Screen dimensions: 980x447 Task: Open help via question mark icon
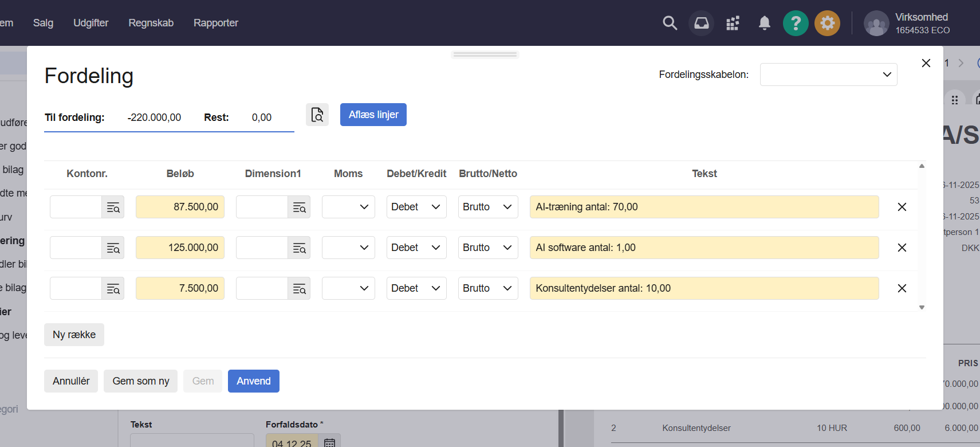point(796,23)
